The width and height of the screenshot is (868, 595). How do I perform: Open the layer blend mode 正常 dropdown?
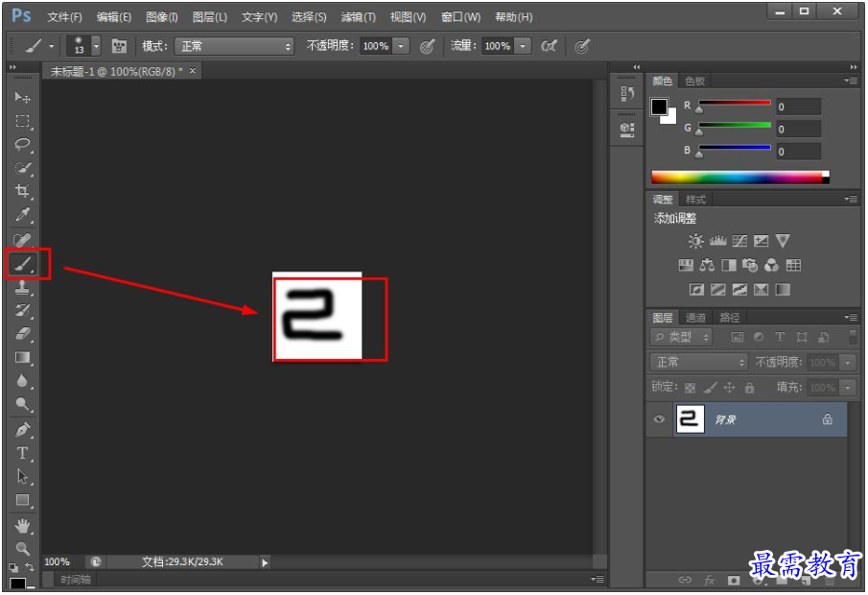[x=699, y=363]
